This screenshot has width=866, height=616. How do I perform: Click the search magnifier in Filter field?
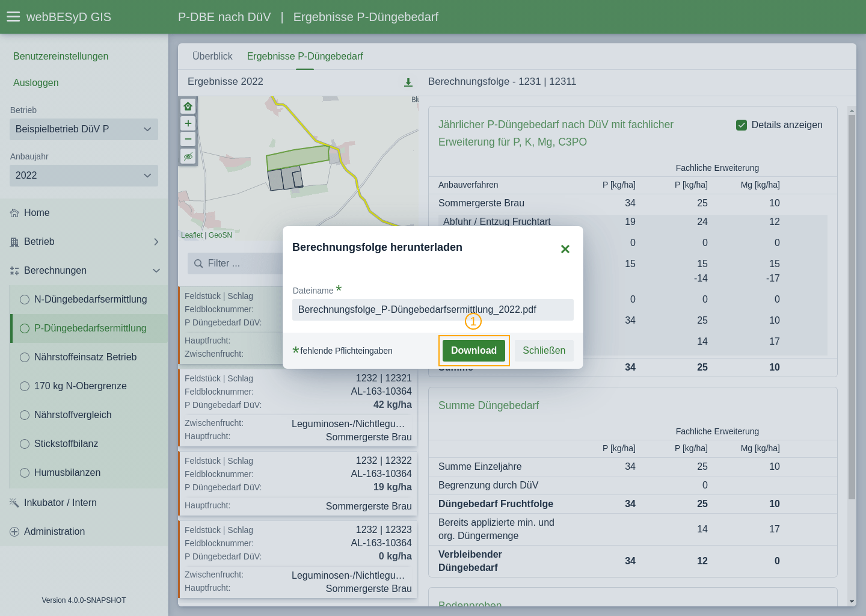coord(198,263)
